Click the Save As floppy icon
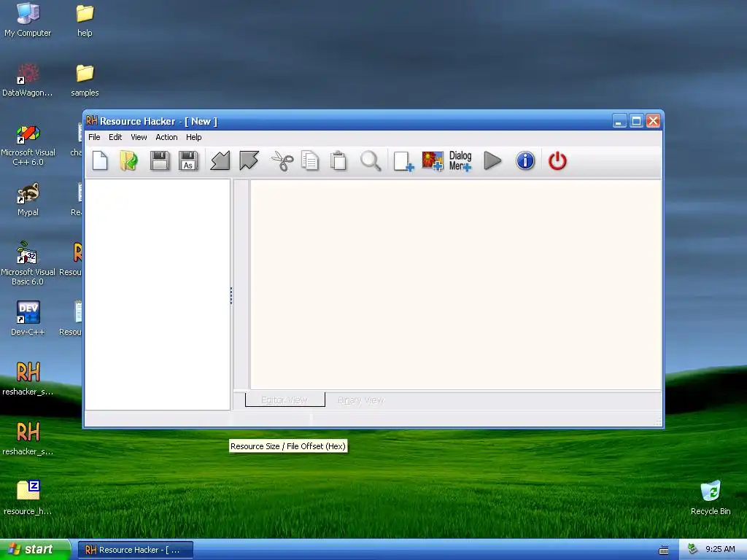Image resolution: width=747 pixels, height=560 pixels. pos(188,160)
